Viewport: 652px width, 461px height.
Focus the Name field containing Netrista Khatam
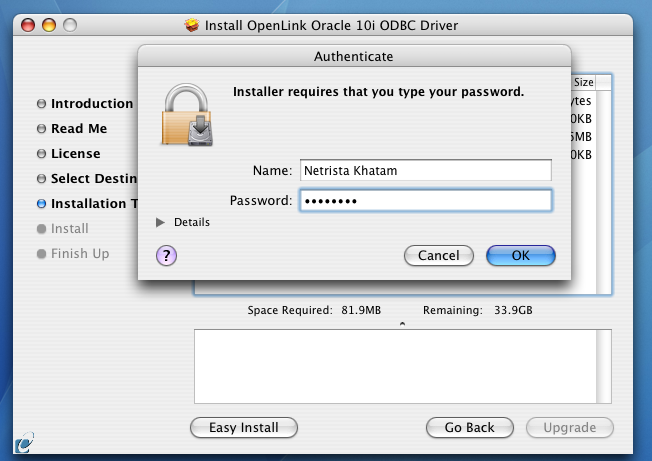pyautogui.click(x=426, y=170)
